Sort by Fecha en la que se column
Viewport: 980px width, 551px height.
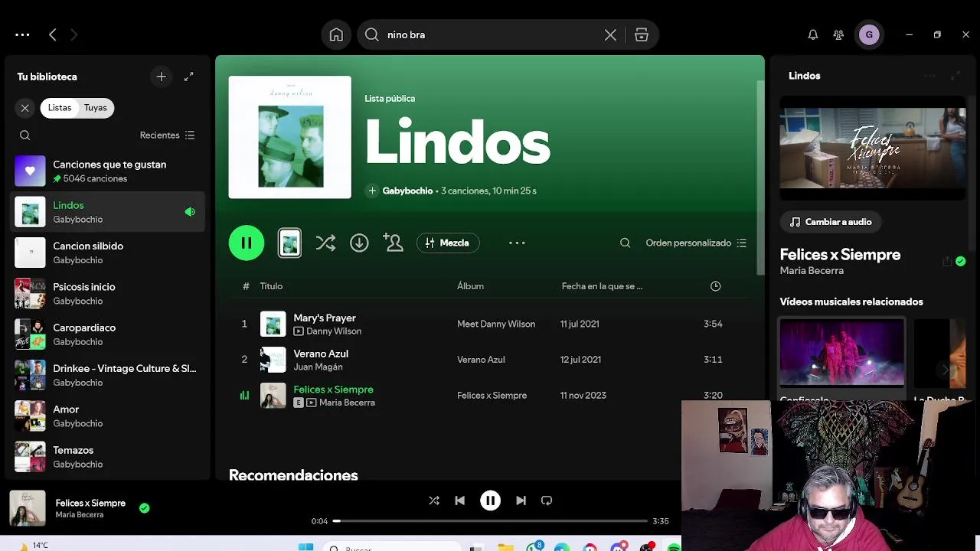coord(602,286)
